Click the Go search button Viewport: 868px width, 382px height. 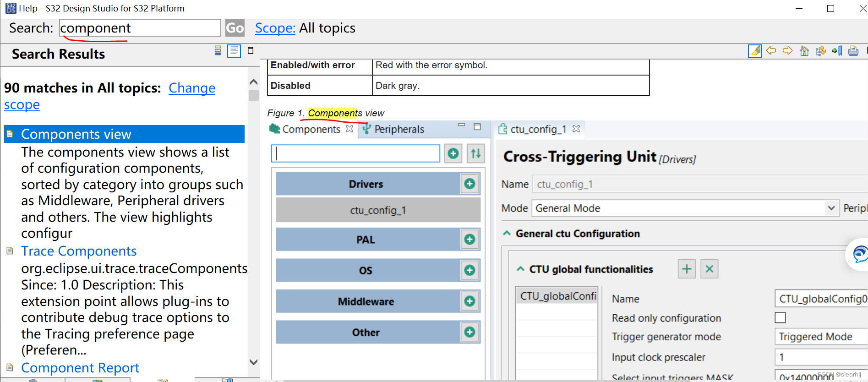click(x=235, y=28)
